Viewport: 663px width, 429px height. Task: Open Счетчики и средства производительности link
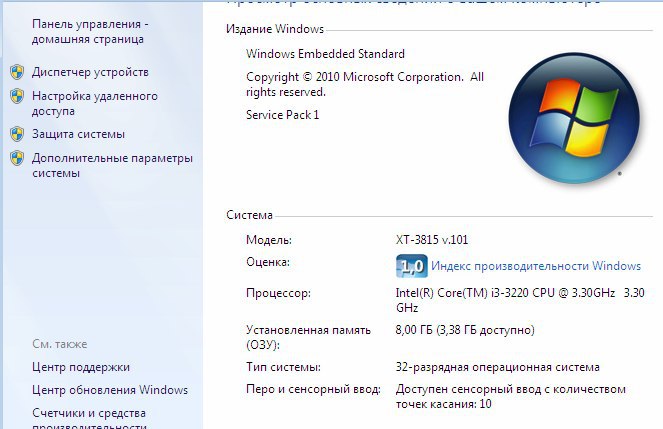click(89, 420)
